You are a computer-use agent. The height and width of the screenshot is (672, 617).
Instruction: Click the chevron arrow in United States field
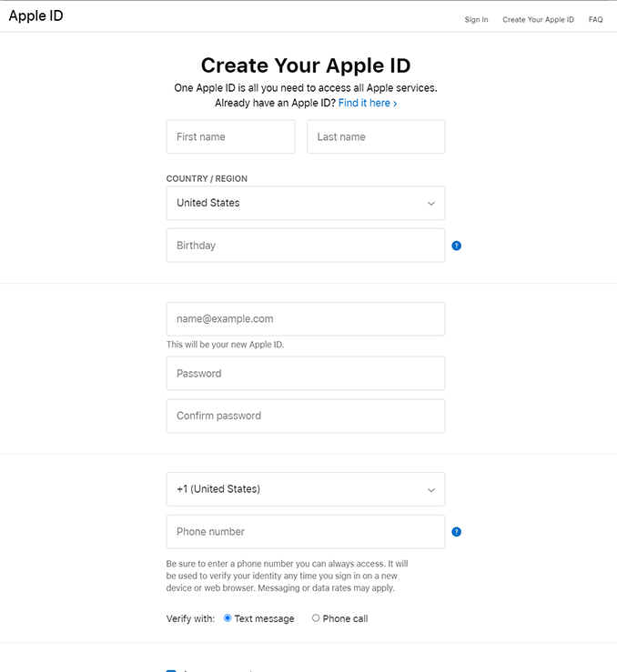[x=431, y=204]
